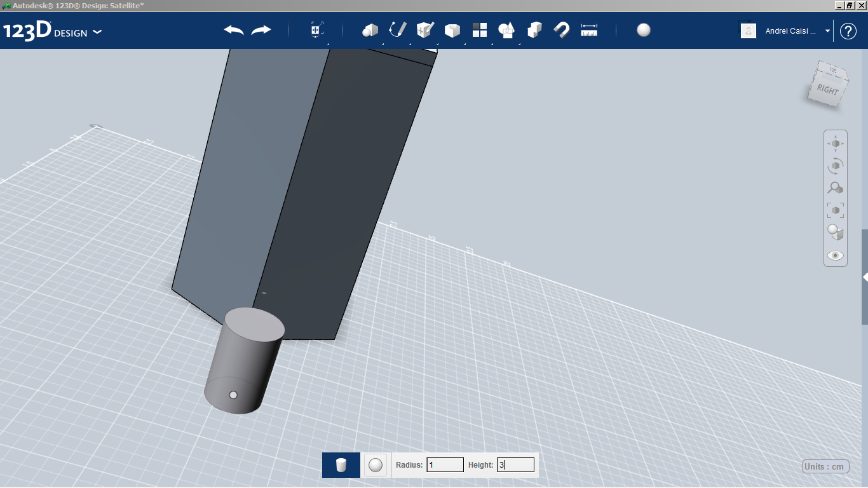The image size is (868, 488).
Task: Expand the right side panel arrow
Action: (x=865, y=277)
